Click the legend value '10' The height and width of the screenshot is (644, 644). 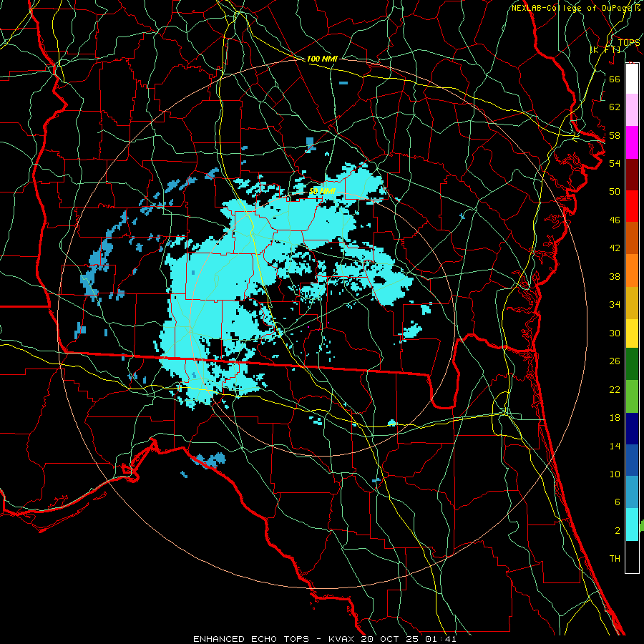point(615,474)
